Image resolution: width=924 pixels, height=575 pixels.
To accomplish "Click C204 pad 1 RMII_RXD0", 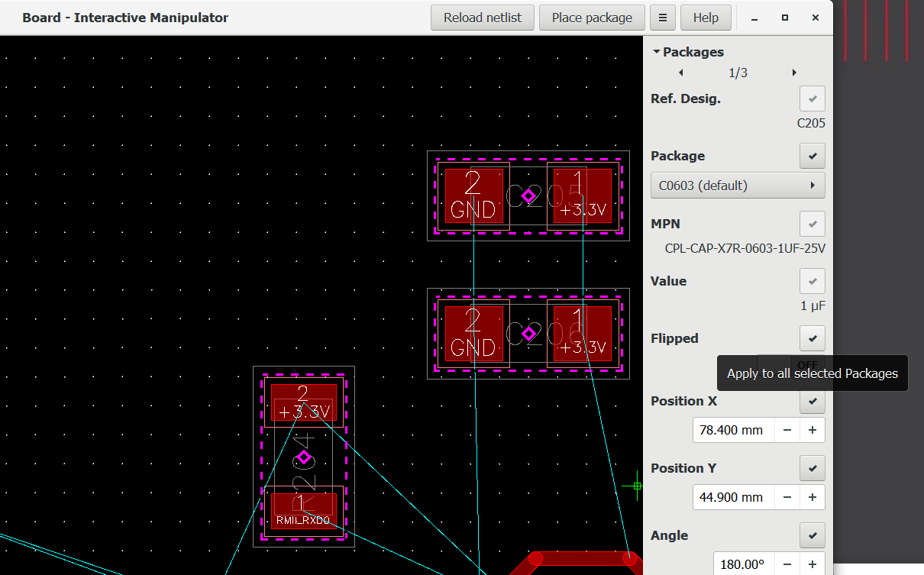I will click(304, 512).
